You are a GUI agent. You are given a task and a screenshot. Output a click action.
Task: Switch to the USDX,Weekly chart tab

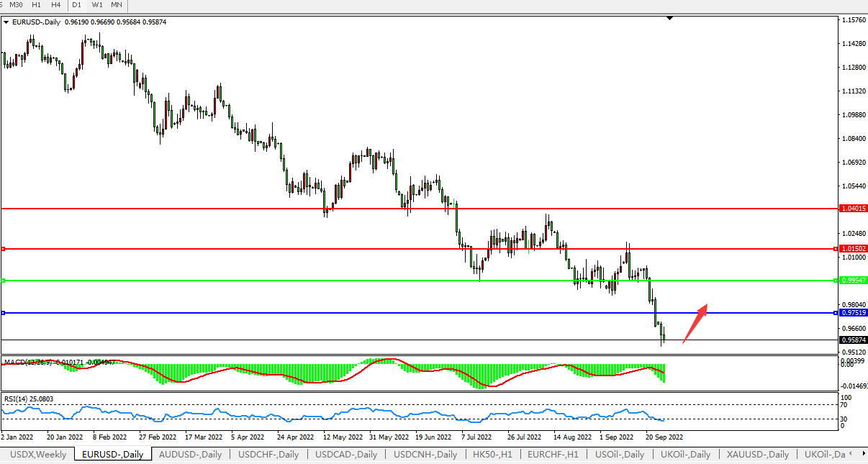[x=37, y=455]
